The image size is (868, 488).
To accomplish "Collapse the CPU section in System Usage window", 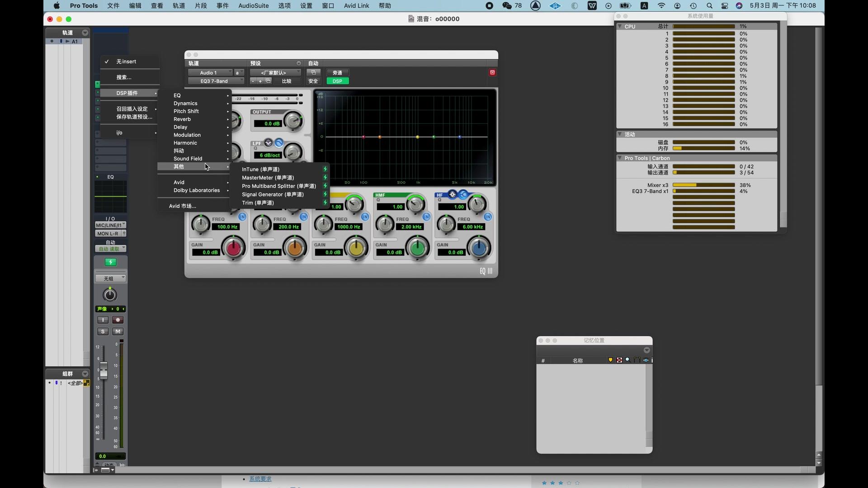I will [620, 26].
